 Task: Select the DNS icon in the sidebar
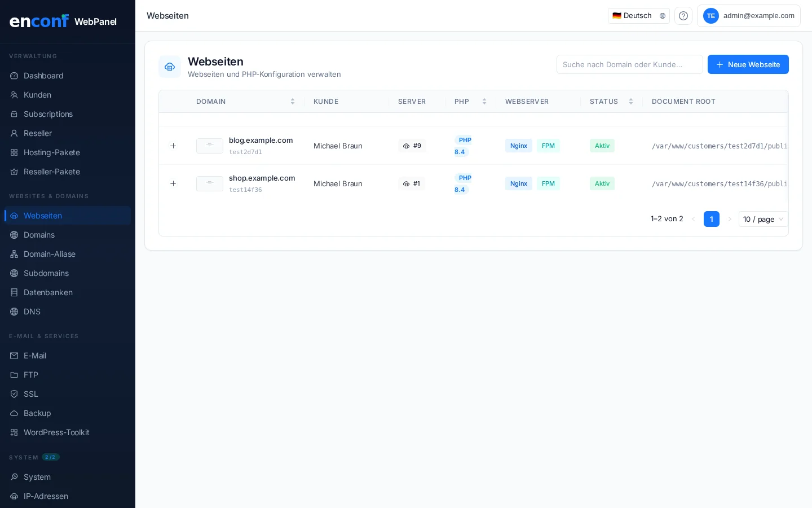pos(14,312)
